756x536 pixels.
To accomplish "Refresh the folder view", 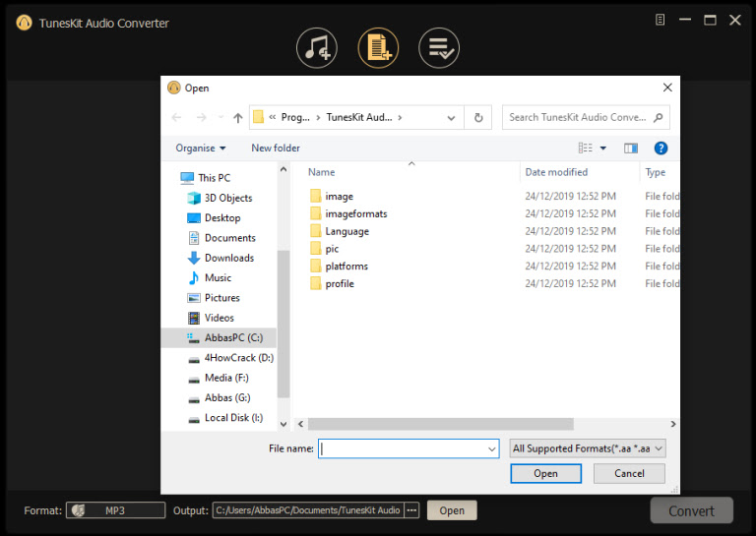I will click(x=478, y=117).
